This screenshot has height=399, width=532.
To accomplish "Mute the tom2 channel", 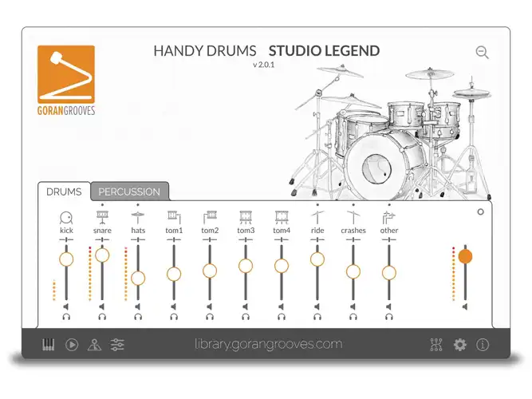I will (x=210, y=306).
